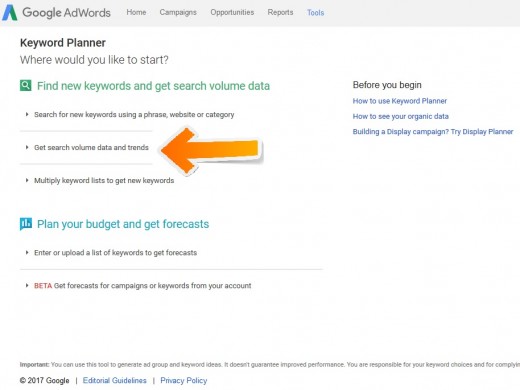Click the Before you begin heading
This screenshot has width=520, height=390.
click(x=387, y=85)
